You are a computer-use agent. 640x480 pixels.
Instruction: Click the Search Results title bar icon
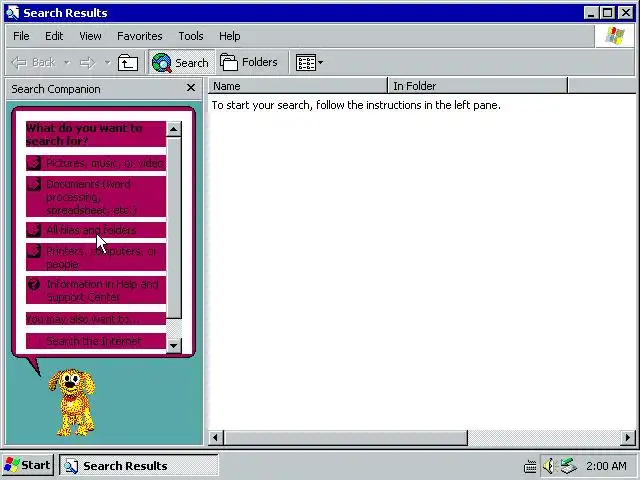click(12, 13)
